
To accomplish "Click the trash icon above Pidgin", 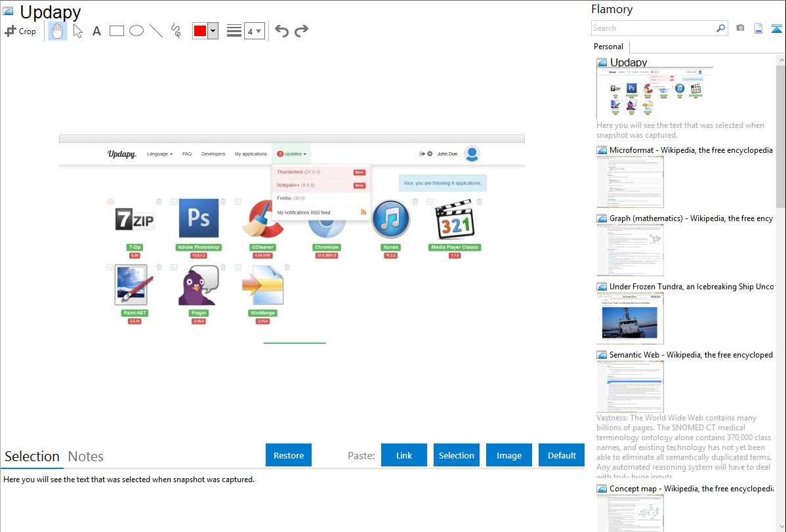I will pyautogui.click(x=223, y=267).
